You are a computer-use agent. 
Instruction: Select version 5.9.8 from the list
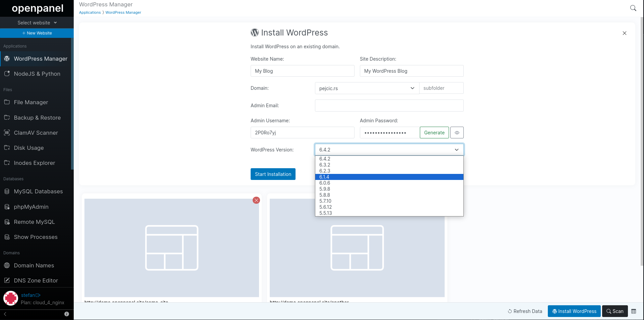point(389,189)
